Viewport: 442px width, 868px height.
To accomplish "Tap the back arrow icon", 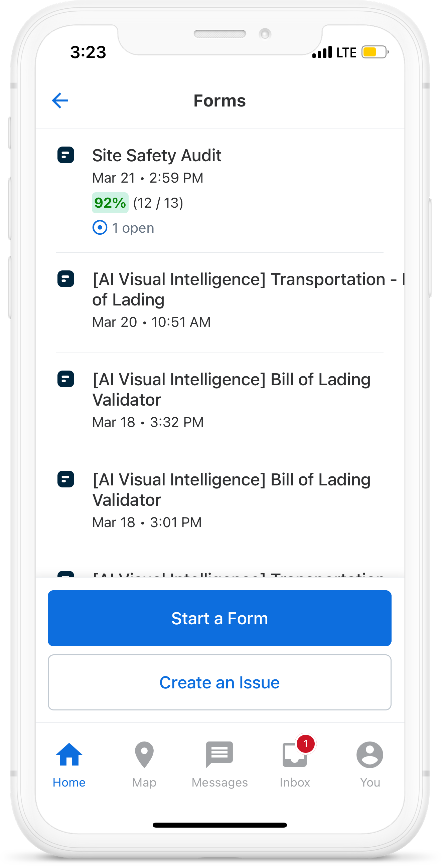I will coord(60,100).
